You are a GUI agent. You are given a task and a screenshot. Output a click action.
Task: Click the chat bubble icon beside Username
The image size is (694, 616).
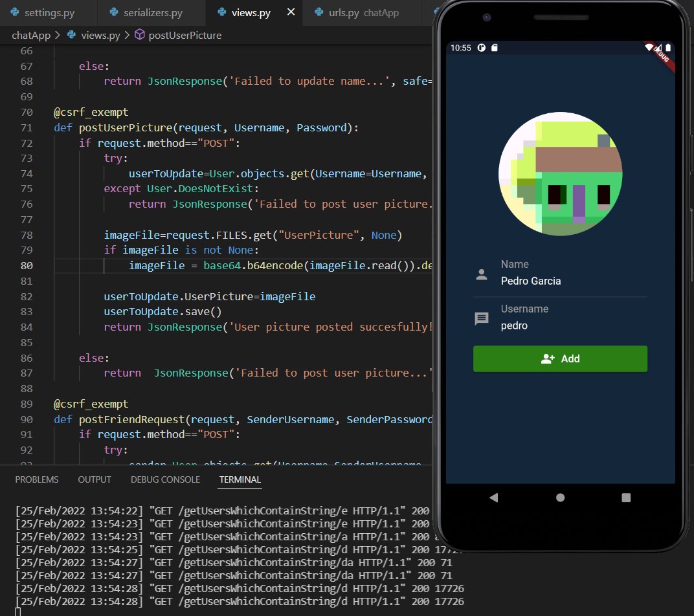coord(482,318)
